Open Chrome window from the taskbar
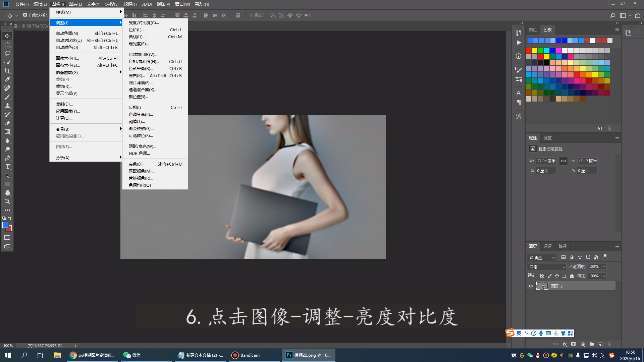 [92, 355]
